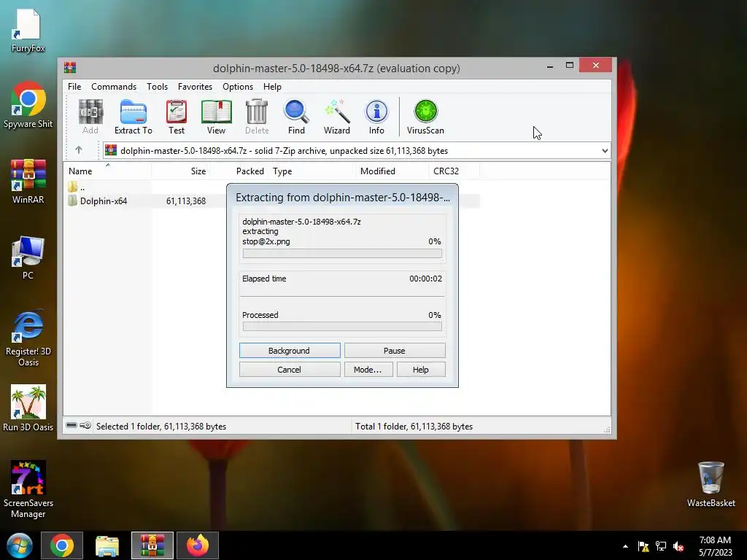Open the Tools menu
747x560 pixels.
point(158,87)
